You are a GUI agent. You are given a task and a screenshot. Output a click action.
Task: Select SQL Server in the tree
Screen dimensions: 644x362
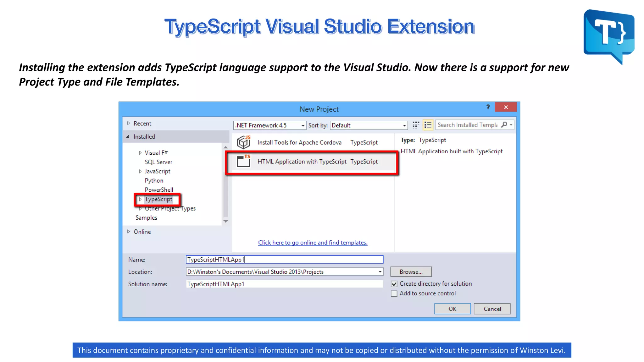point(158,162)
